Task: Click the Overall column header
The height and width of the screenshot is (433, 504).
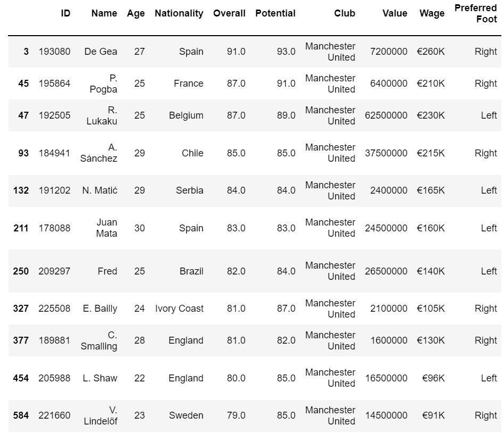Action: (x=229, y=13)
